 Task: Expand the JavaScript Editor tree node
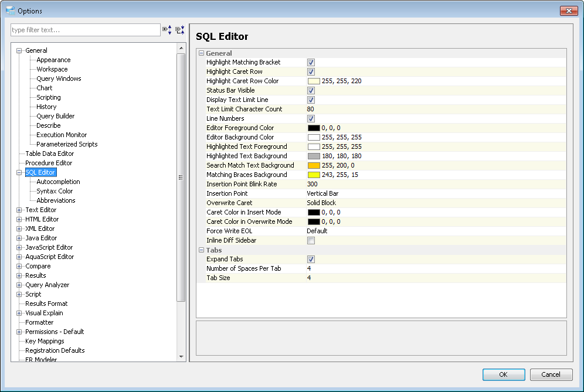click(x=19, y=247)
